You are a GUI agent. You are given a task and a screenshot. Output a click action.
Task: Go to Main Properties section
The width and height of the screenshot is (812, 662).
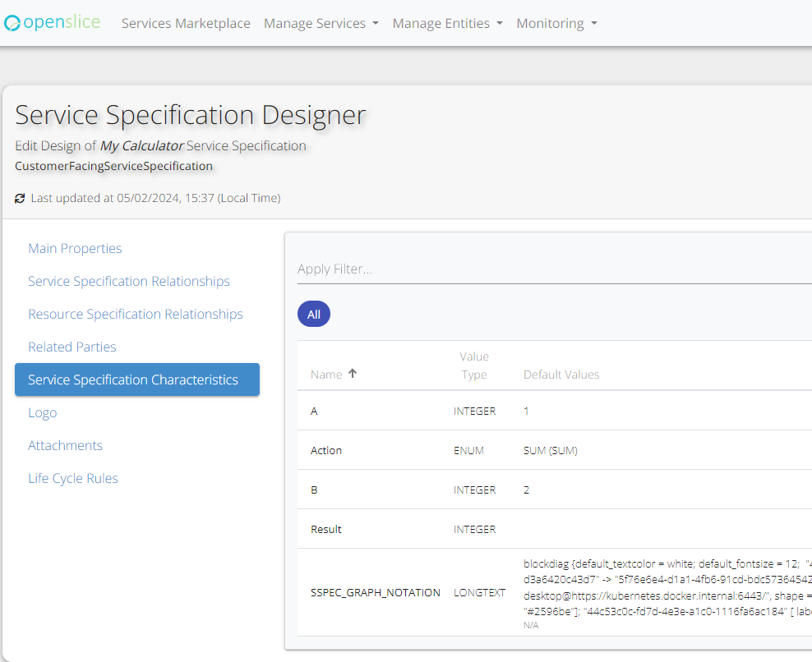pyautogui.click(x=75, y=249)
